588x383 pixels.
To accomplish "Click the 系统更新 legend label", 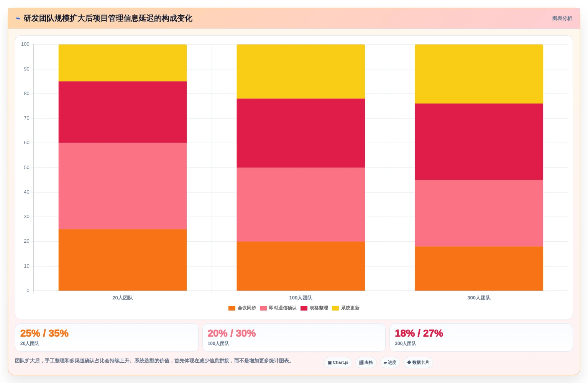I will pyautogui.click(x=350, y=308).
